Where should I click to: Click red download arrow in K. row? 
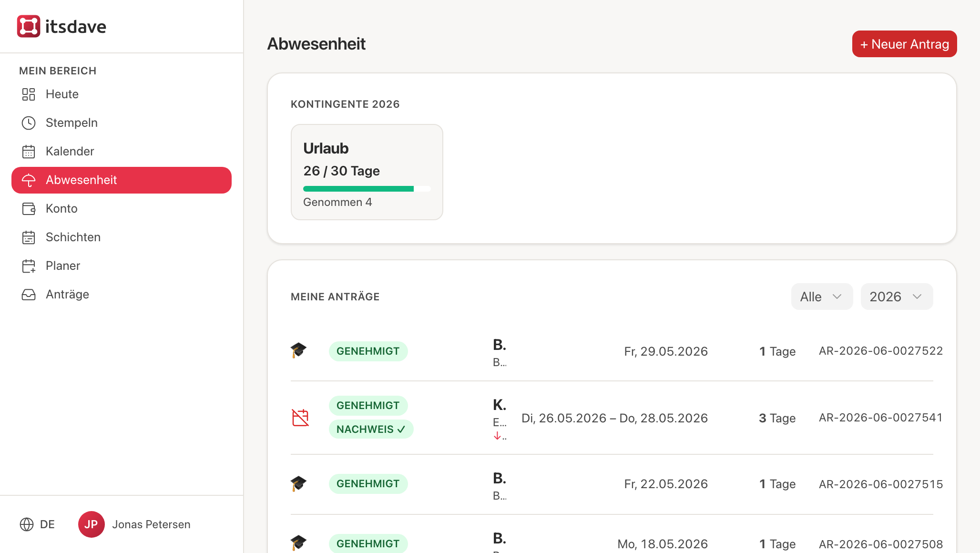(497, 436)
